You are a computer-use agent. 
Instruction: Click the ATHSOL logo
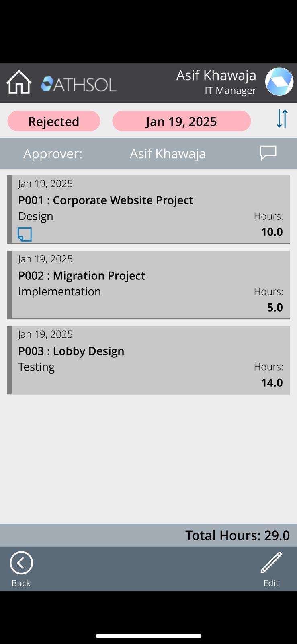point(79,84)
